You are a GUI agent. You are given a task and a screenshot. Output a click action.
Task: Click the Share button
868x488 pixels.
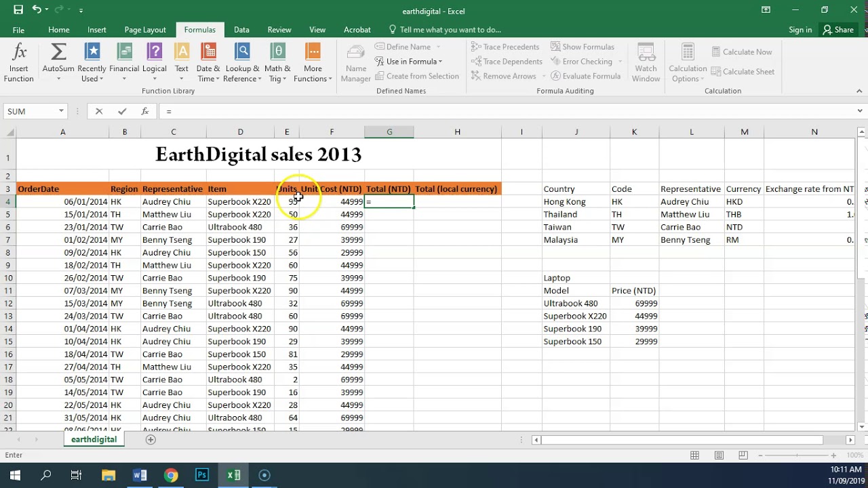click(837, 30)
